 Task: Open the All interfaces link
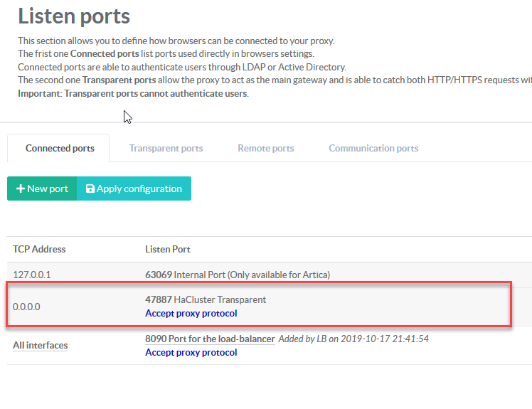point(40,345)
